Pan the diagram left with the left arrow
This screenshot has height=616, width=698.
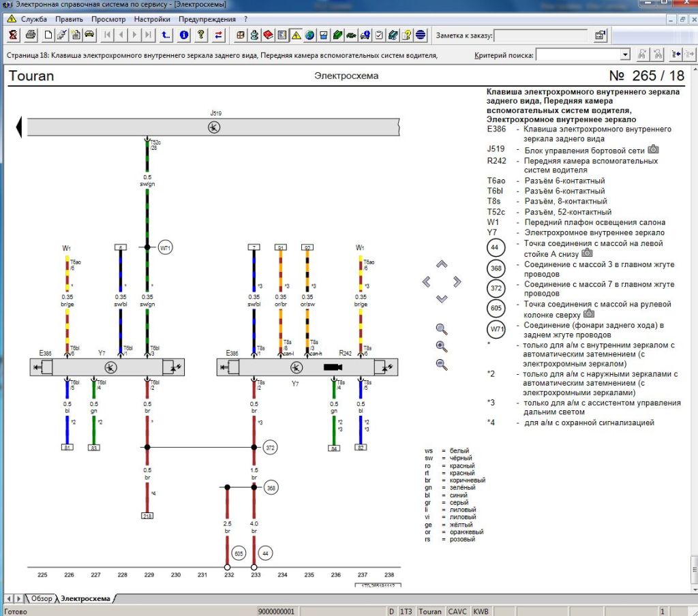pyautogui.click(x=427, y=281)
